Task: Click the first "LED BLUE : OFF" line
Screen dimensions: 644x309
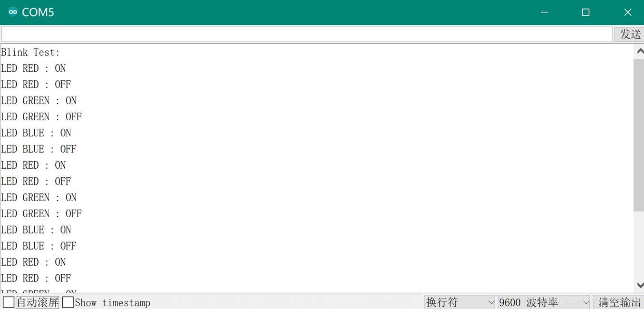Action: click(39, 149)
